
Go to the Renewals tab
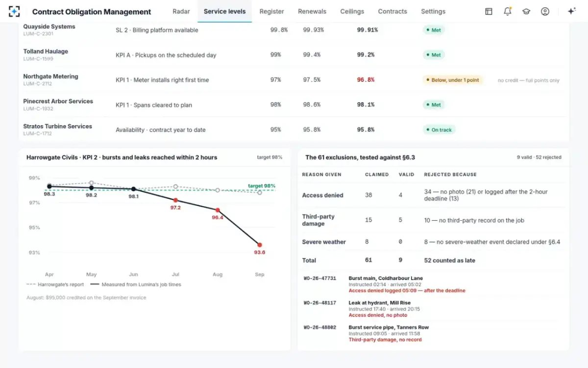coord(312,11)
